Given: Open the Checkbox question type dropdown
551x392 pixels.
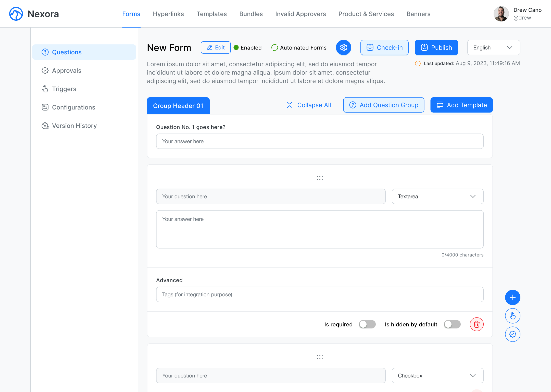Looking at the screenshot, I should pos(437,376).
